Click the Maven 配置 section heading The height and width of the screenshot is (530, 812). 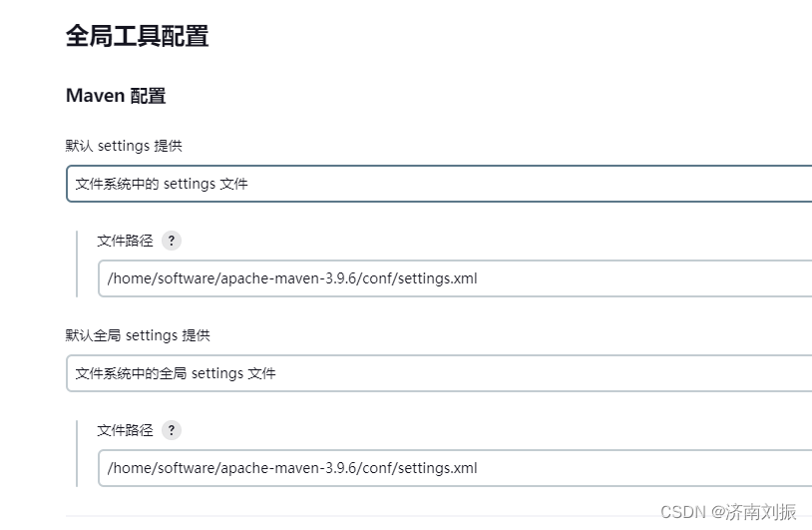pyautogui.click(x=116, y=96)
